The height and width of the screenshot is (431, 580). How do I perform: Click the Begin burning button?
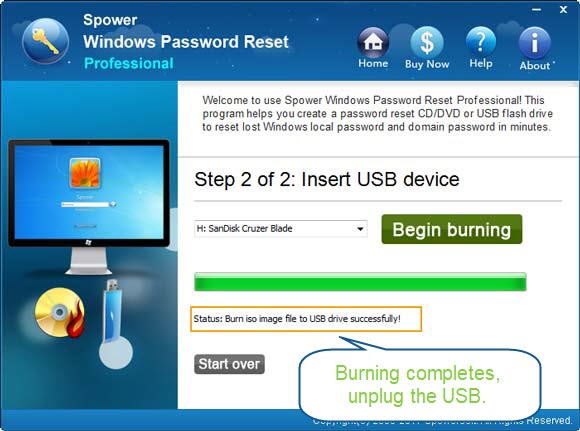click(452, 229)
